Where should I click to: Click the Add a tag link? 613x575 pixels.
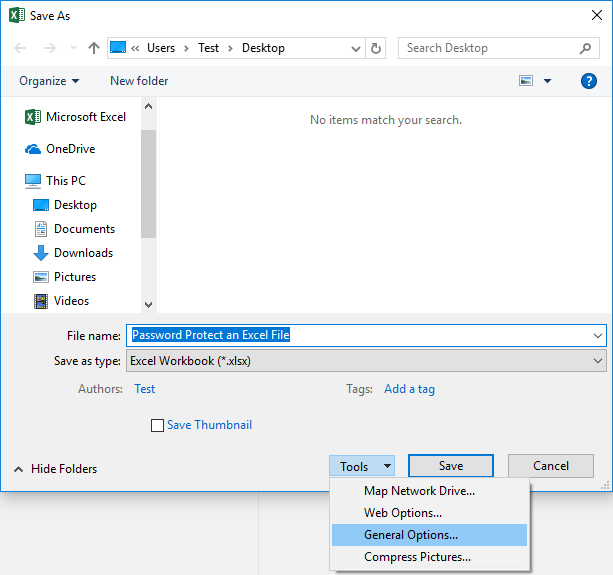click(x=409, y=389)
